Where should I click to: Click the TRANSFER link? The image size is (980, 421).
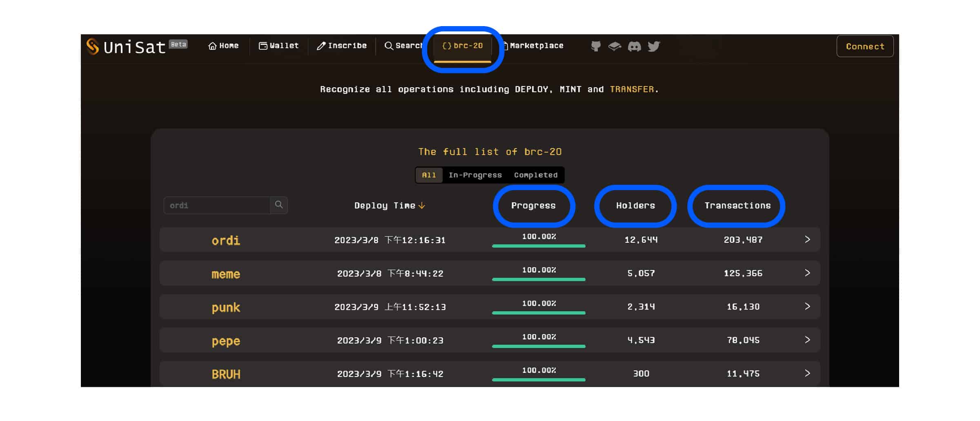point(632,89)
